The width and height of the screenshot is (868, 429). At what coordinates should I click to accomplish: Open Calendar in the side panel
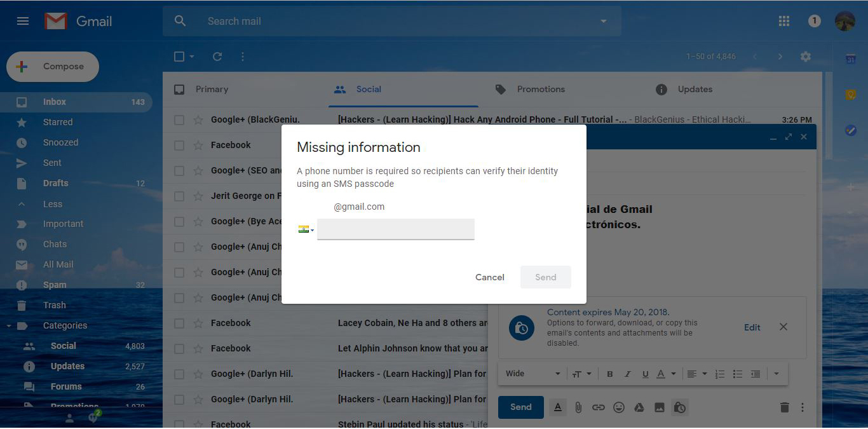pos(850,59)
